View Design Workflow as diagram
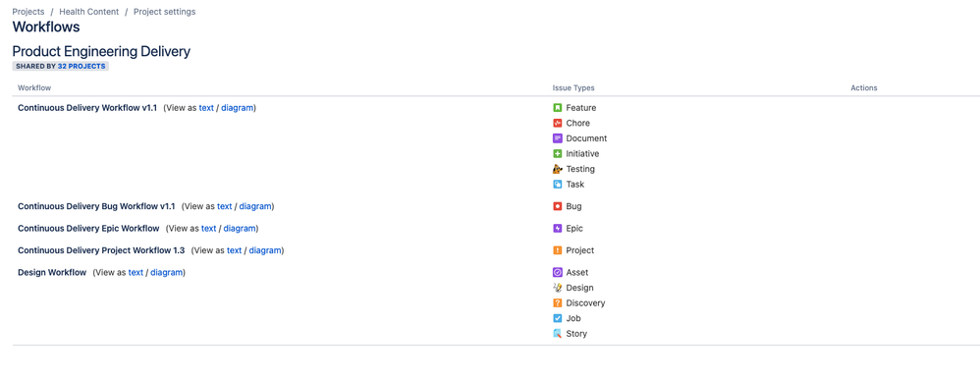 (167, 273)
